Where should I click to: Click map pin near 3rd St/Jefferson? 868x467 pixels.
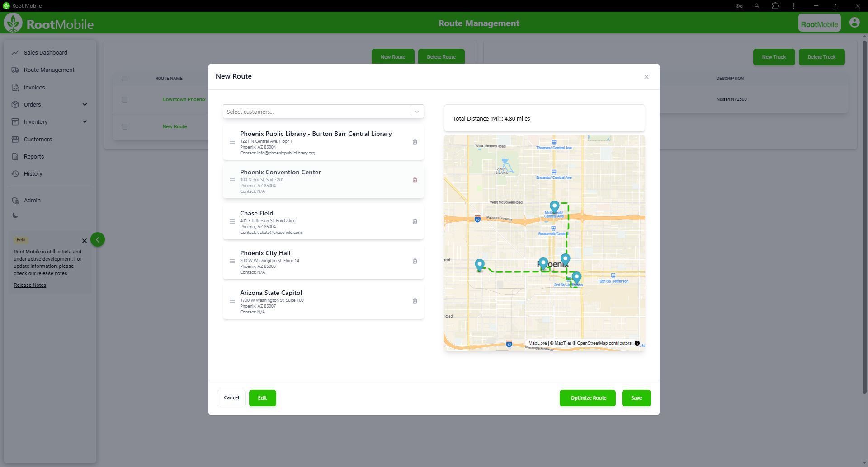pyautogui.click(x=576, y=277)
